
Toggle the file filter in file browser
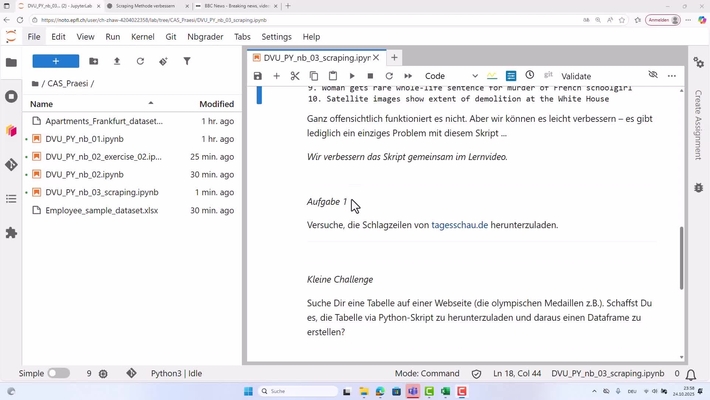pos(187,61)
